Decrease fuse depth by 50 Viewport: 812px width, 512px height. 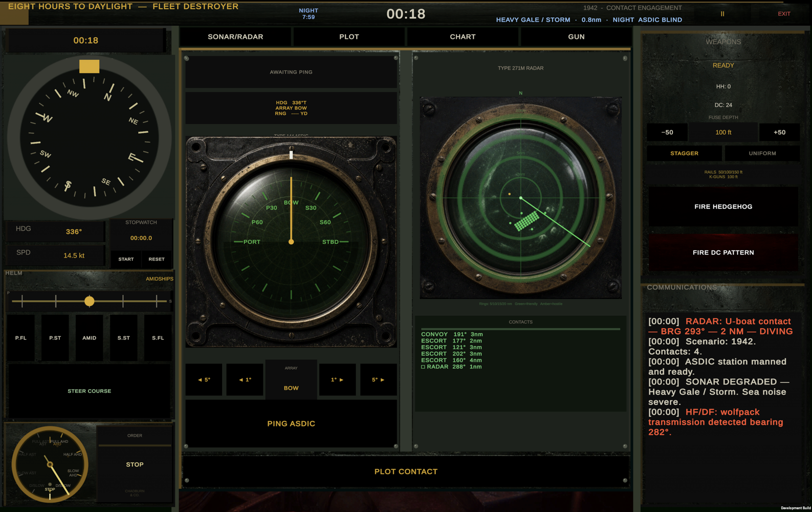point(667,132)
